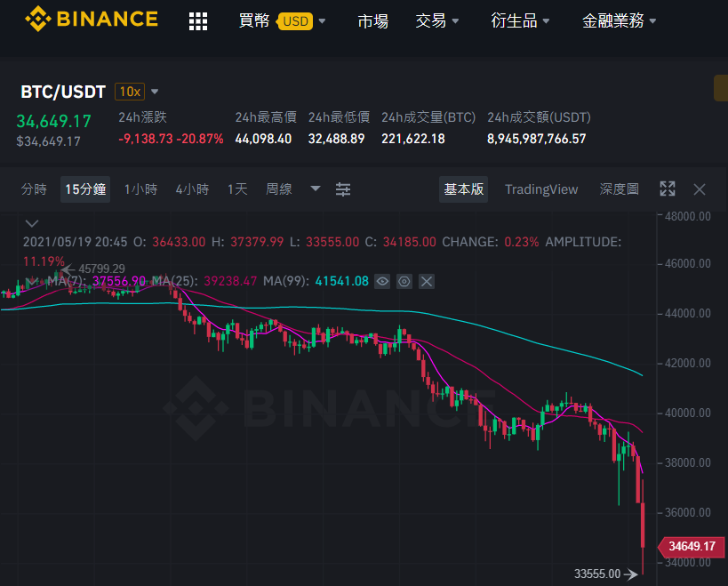Click BTC/USDT pair title
Screen dimensions: 728x586
point(63,92)
